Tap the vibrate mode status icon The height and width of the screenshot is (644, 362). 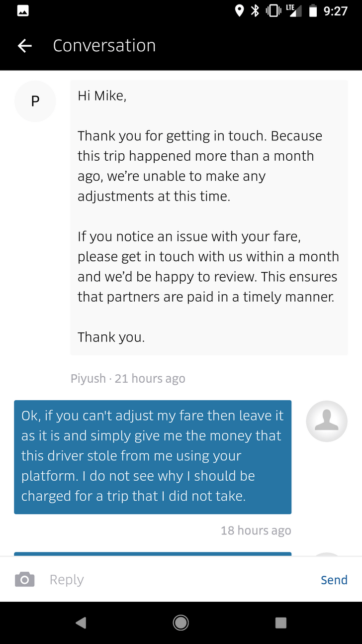[272, 11]
